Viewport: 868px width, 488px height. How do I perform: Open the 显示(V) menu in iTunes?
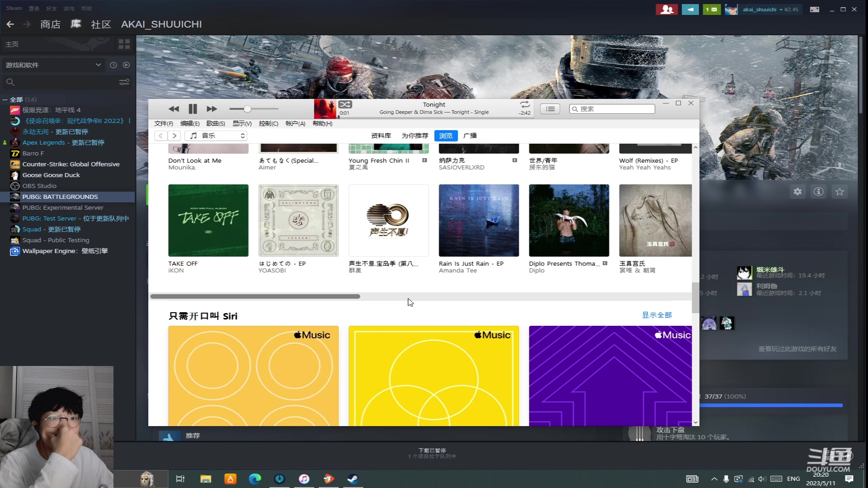pyautogui.click(x=242, y=123)
